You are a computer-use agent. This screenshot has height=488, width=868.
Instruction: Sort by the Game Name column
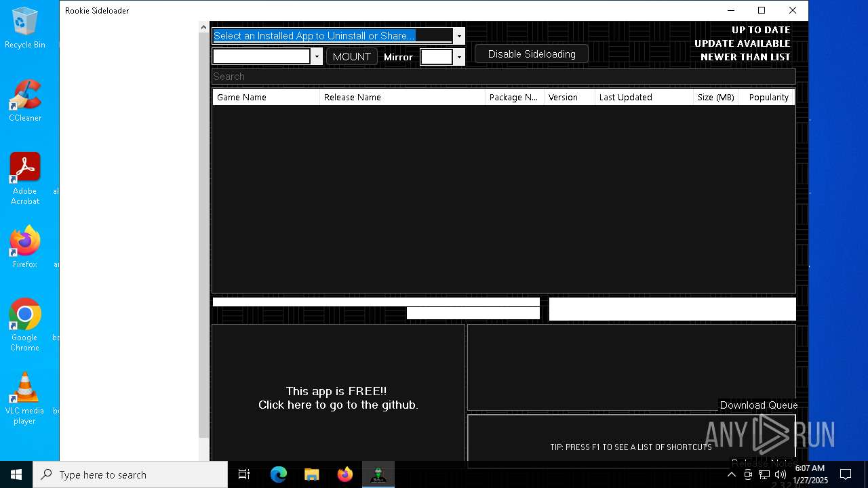[x=267, y=97]
